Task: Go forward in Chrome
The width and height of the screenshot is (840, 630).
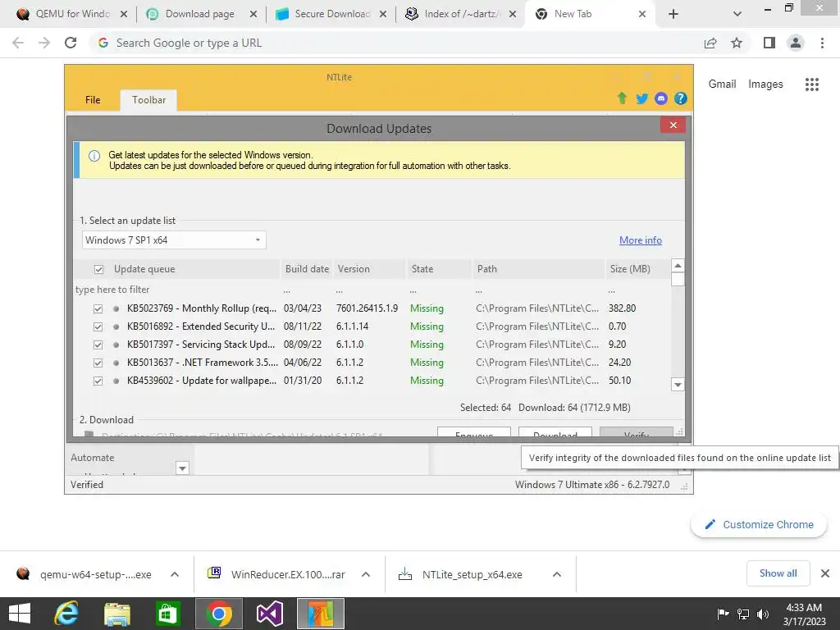Action: click(44, 43)
